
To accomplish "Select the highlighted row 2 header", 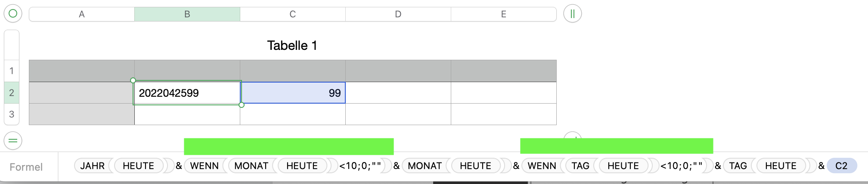I will click(12, 93).
